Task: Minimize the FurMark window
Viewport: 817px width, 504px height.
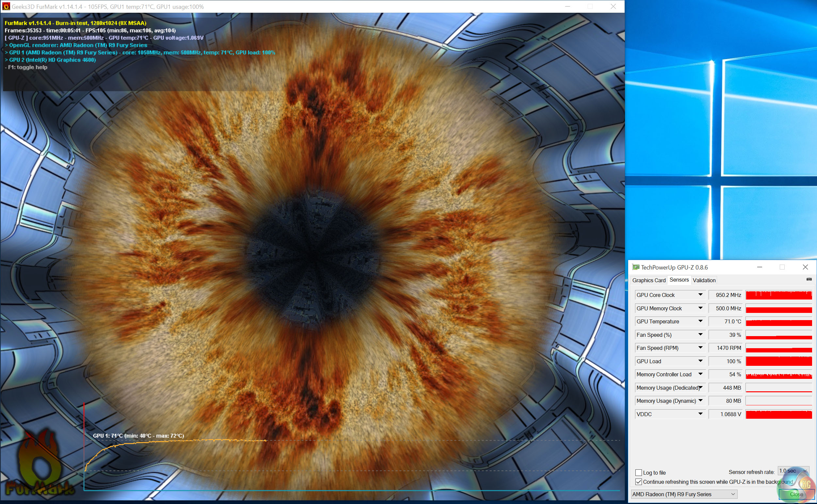Action: click(567, 6)
